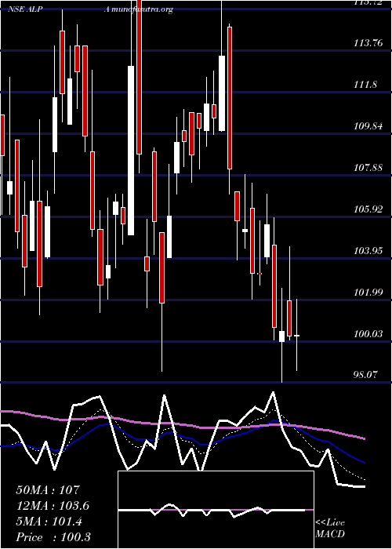Select the 98.07 price level label

pyautogui.click(x=366, y=375)
